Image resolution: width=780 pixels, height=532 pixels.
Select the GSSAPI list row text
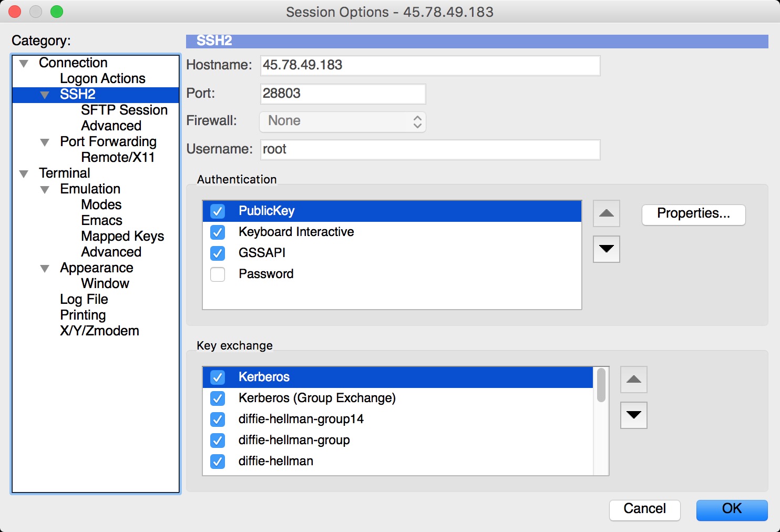point(262,253)
